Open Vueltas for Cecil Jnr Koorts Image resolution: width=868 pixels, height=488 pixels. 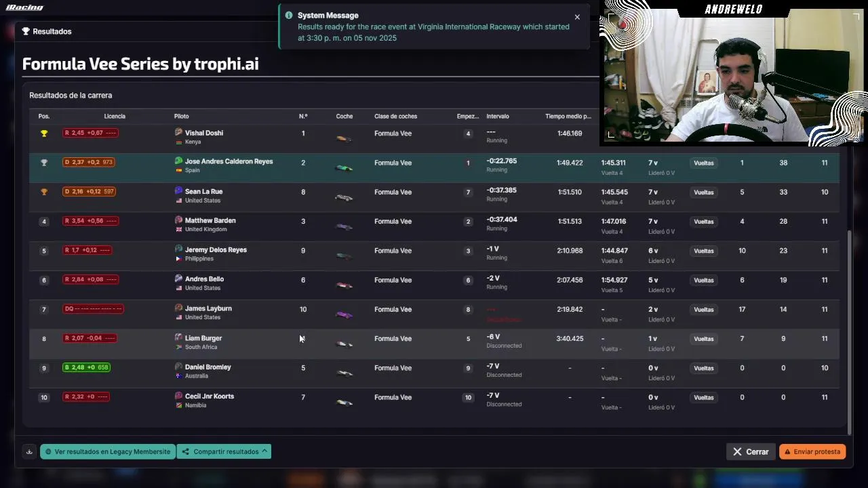pos(704,397)
